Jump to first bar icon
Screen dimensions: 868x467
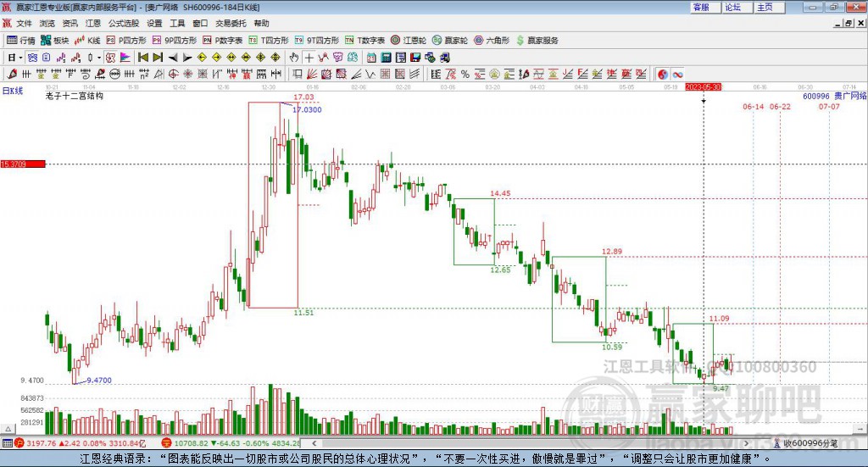pos(143,58)
